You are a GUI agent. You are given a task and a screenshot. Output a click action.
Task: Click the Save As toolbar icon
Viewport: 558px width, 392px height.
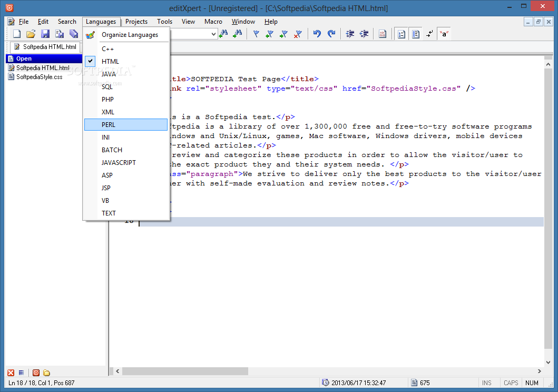click(x=60, y=34)
